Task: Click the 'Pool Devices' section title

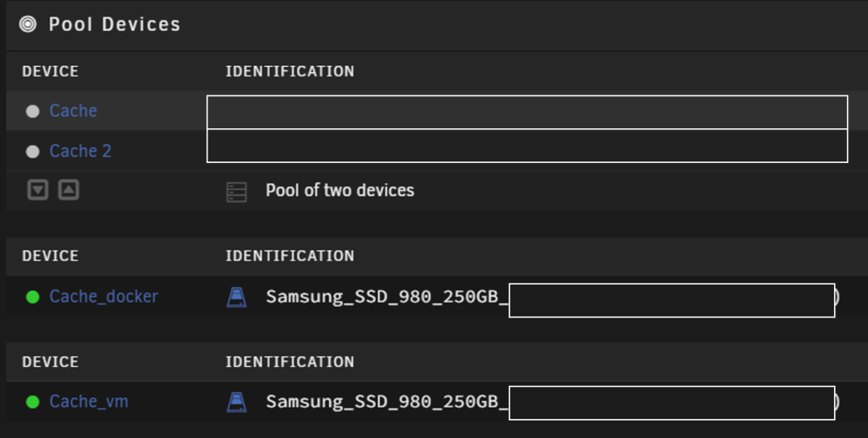Action: pos(115,24)
